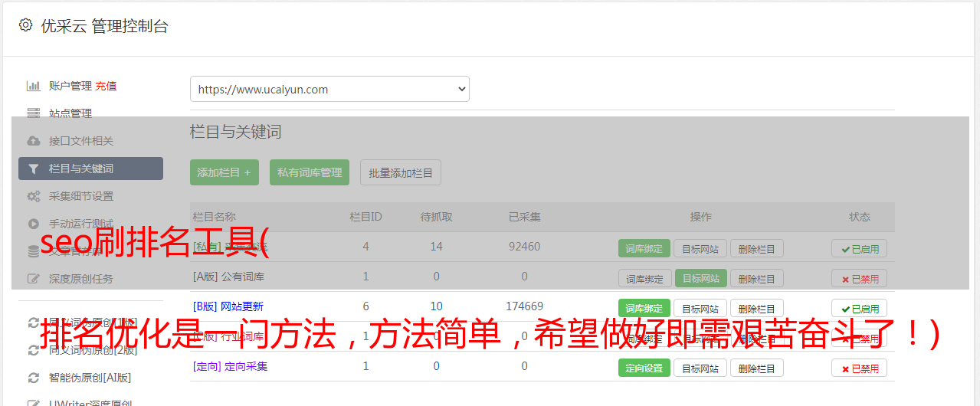Viewport: 980px width, 406px height.
Task: Click the 栏目名称 column header
Action: [x=215, y=217]
